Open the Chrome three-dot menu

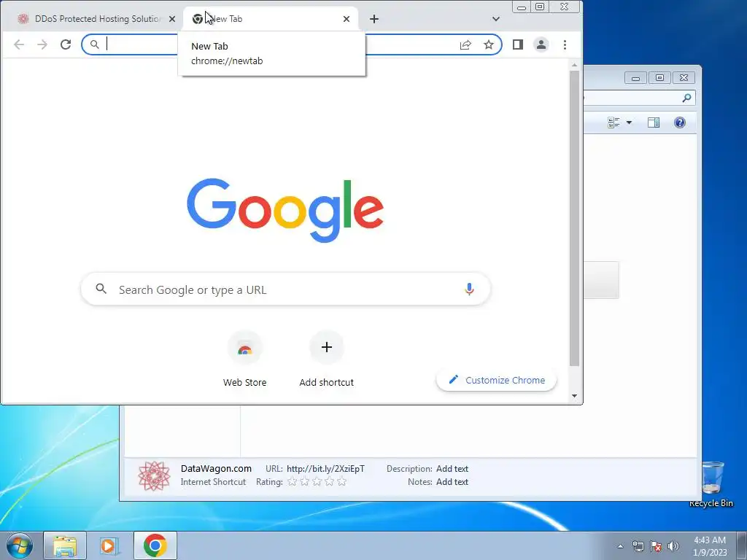565,44
